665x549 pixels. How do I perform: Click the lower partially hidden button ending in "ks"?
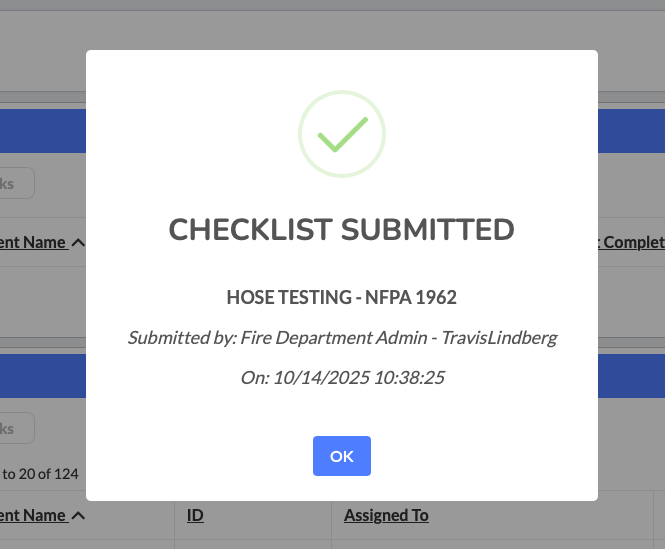tap(16, 428)
